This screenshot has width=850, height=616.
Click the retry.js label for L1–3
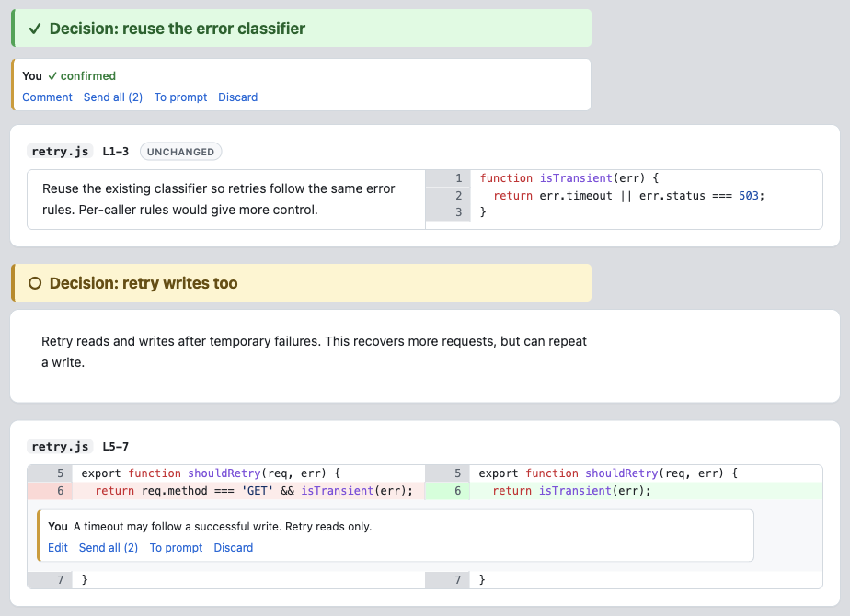60,151
